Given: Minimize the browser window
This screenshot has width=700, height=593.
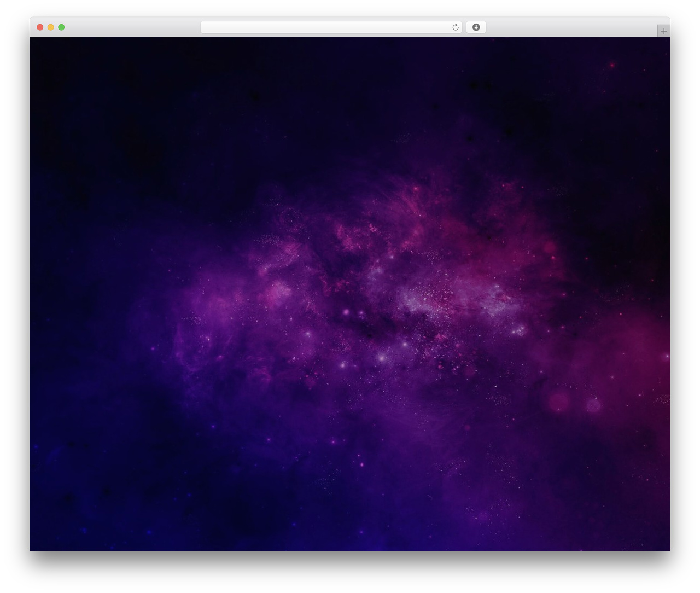Looking at the screenshot, I should point(50,27).
